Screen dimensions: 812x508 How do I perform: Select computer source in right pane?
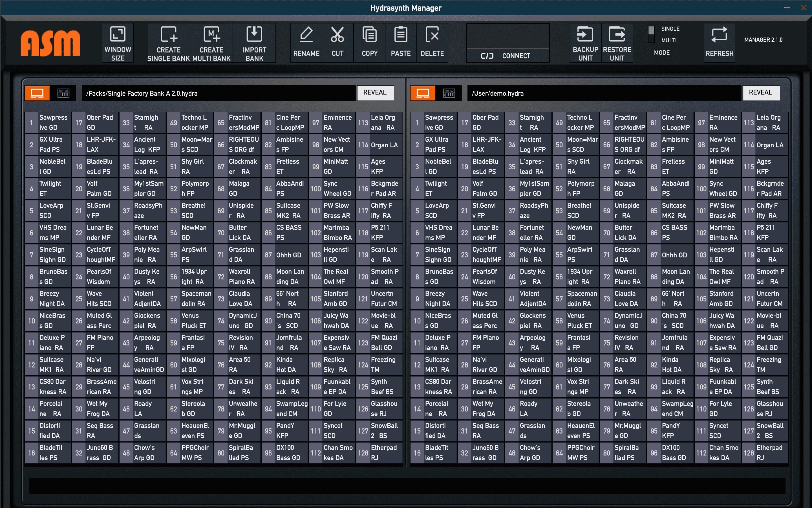click(423, 93)
